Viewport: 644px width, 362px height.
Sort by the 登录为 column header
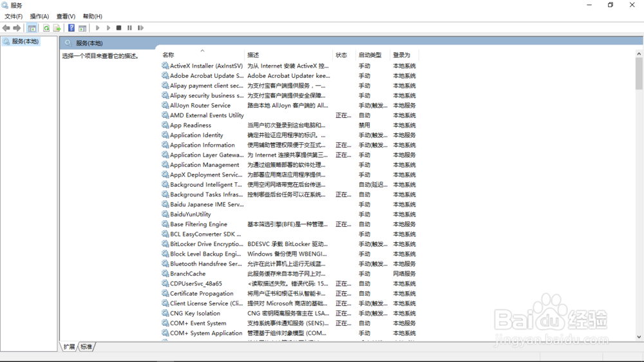coord(401,55)
